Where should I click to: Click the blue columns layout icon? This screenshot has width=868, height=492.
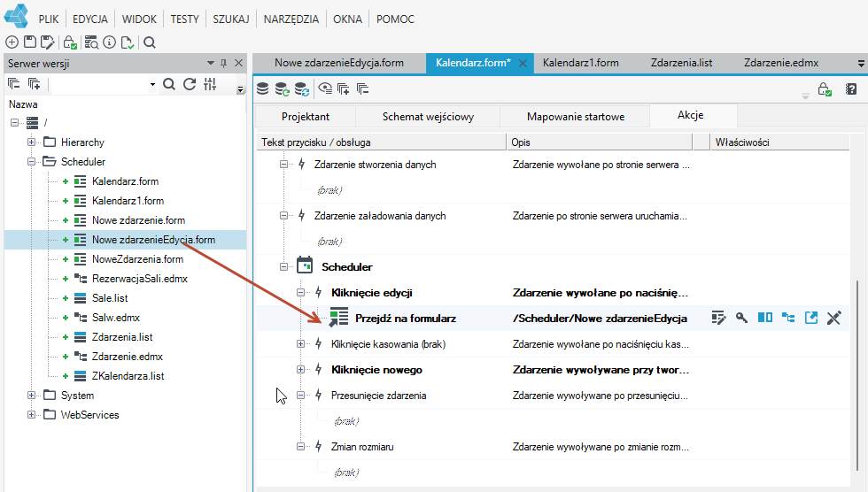(x=765, y=318)
